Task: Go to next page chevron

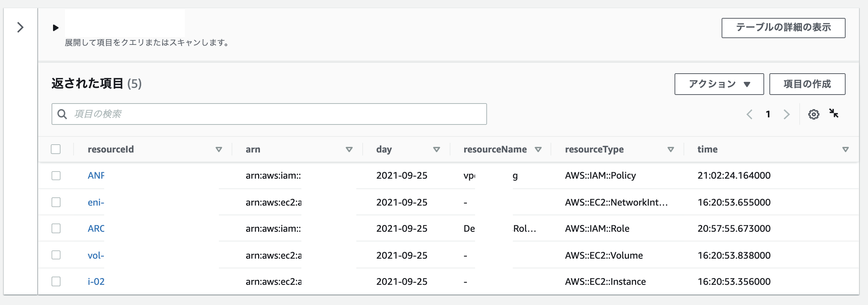Action: pyautogui.click(x=787, y=114)
